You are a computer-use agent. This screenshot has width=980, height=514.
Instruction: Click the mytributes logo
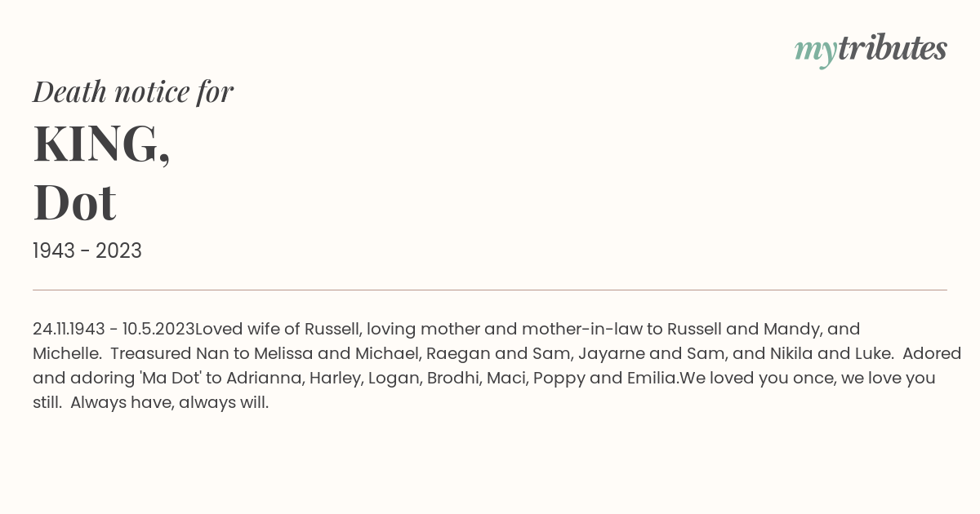click(871, 49)
